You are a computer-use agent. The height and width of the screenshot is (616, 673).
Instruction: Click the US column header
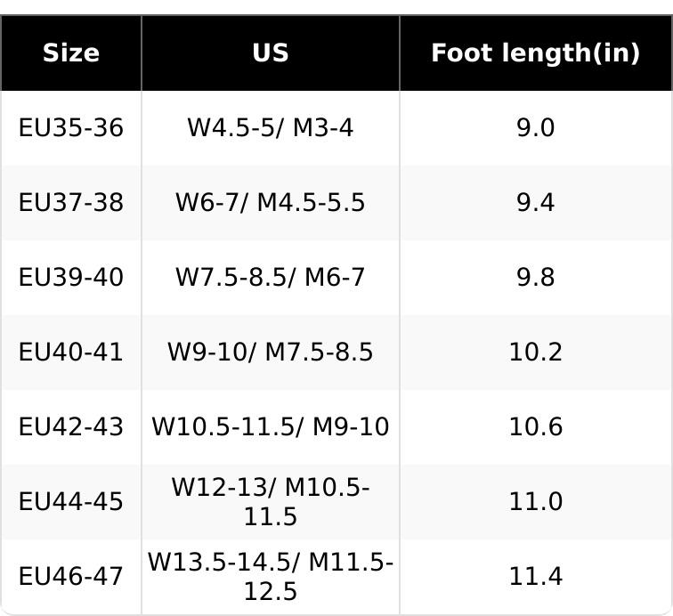click(x=270, y=53)
